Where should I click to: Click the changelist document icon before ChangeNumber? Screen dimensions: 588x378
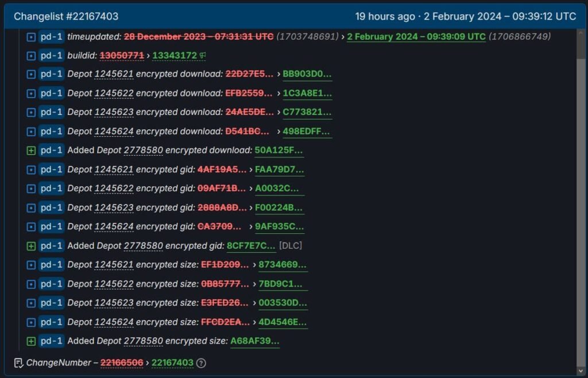[18, 363]
